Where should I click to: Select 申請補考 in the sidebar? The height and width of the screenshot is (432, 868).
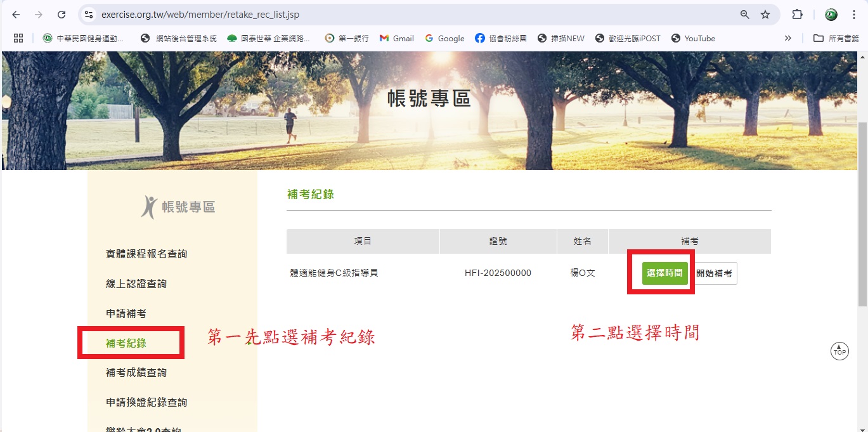click(x=126, y=313)
